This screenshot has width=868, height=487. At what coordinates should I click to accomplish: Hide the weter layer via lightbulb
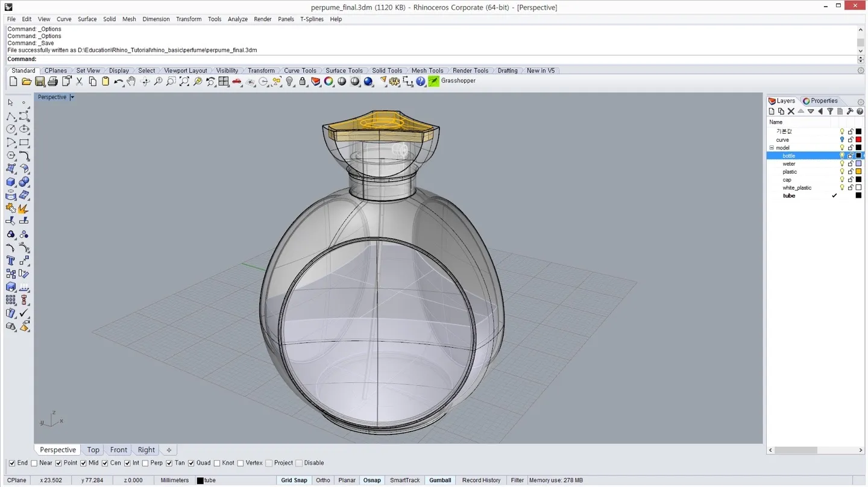[842, 164]
